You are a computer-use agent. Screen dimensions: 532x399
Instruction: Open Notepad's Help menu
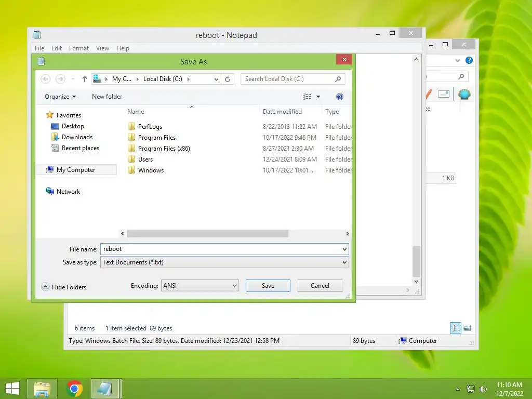tap(123, 48)
